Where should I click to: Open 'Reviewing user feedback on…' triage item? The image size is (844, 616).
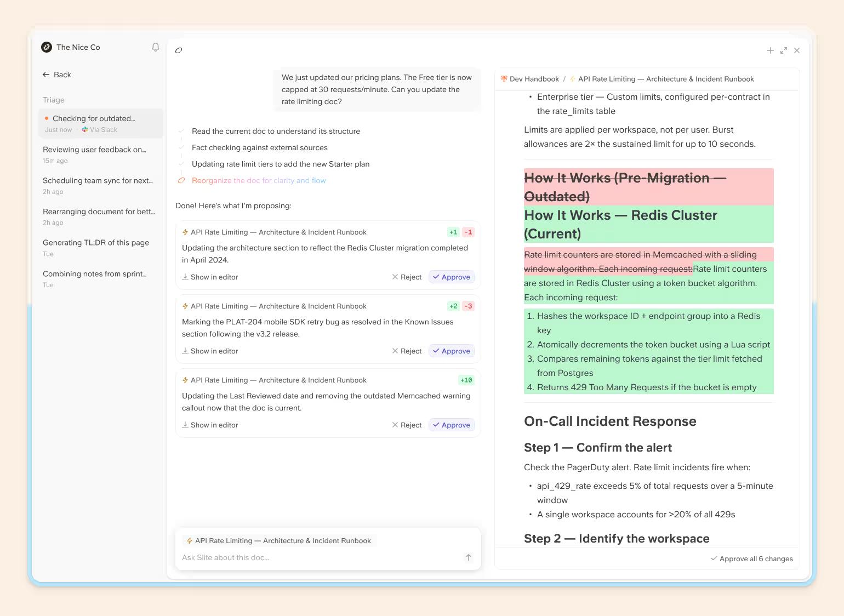[101, 155]
